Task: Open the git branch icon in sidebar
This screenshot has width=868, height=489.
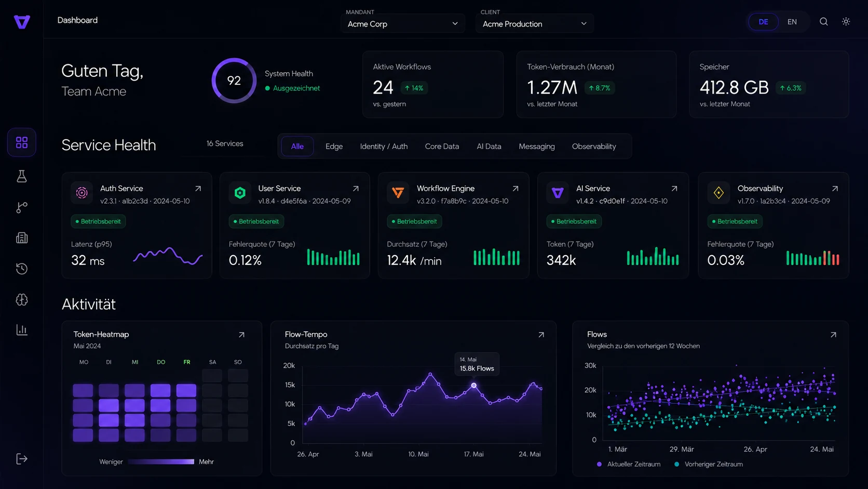Action: 22,207
